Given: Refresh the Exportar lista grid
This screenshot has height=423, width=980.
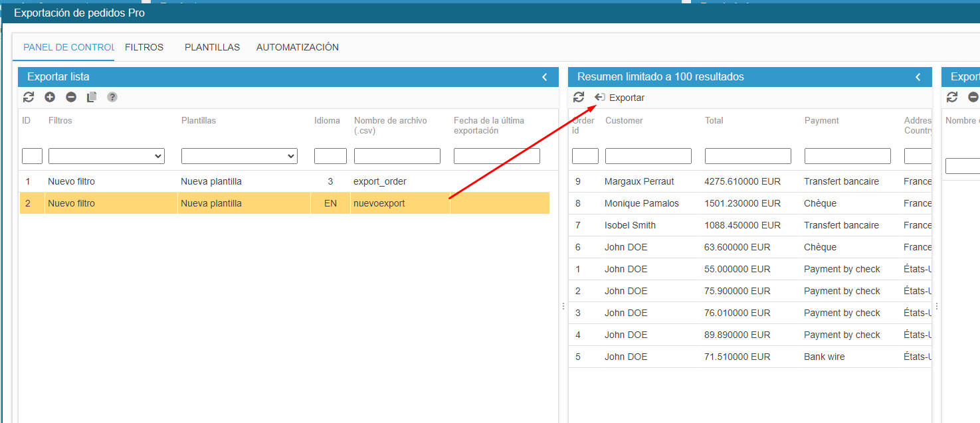Looking at the screenshot, I should (29, 98).
